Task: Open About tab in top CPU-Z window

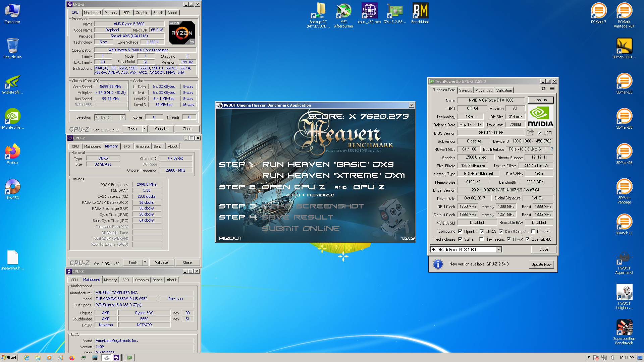Action: click(x=172, y=13)
